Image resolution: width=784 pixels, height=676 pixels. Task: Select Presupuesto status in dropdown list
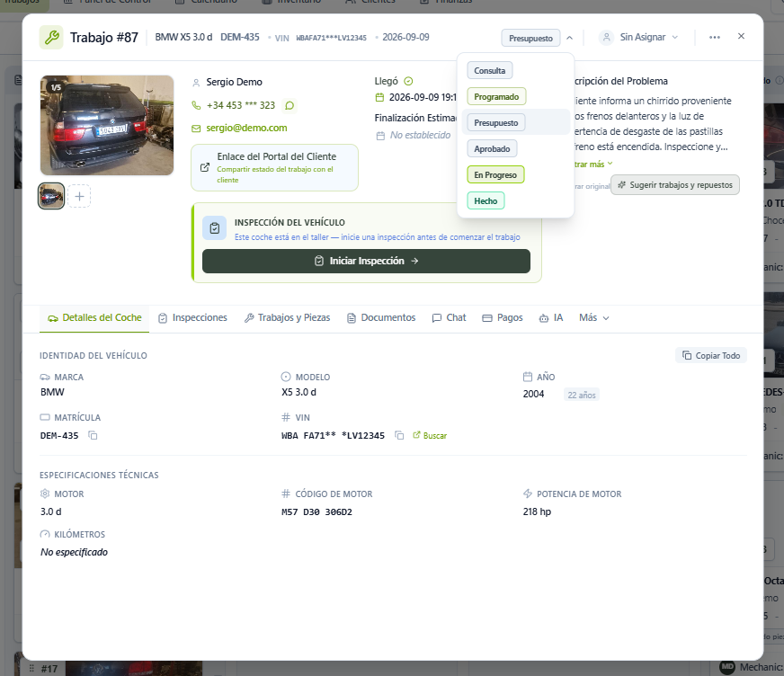[x=496, y=122]
